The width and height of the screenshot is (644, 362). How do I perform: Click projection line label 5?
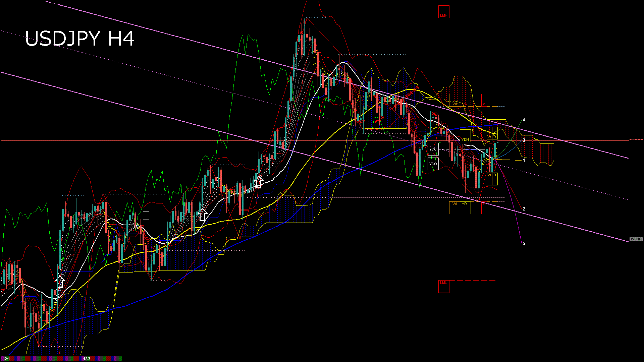point(524,244)
